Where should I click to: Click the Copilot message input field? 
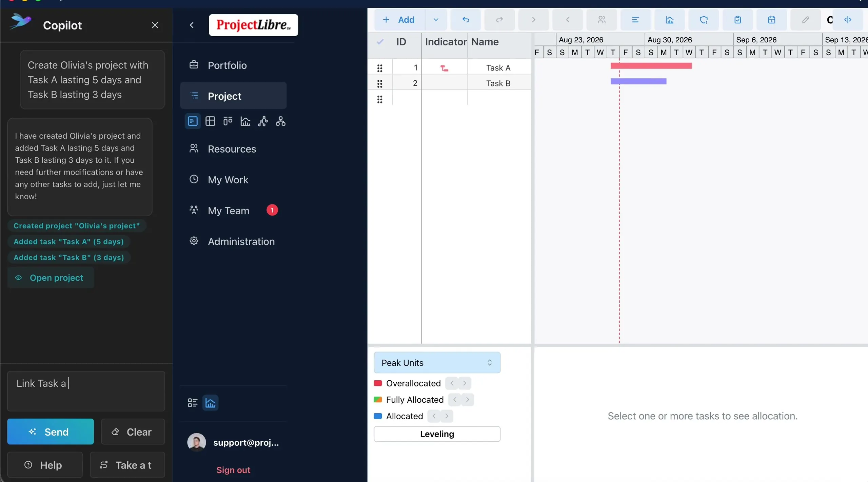(86, 391)
